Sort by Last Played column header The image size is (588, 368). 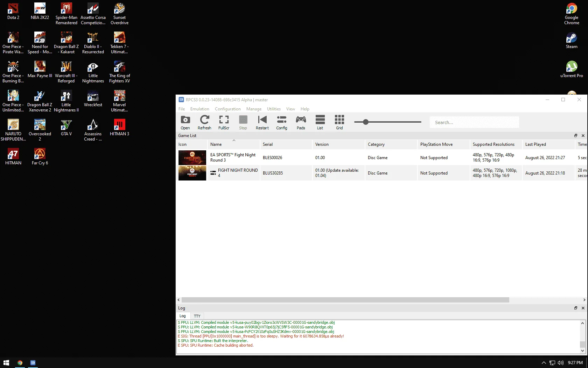click(x=548, y=144)
